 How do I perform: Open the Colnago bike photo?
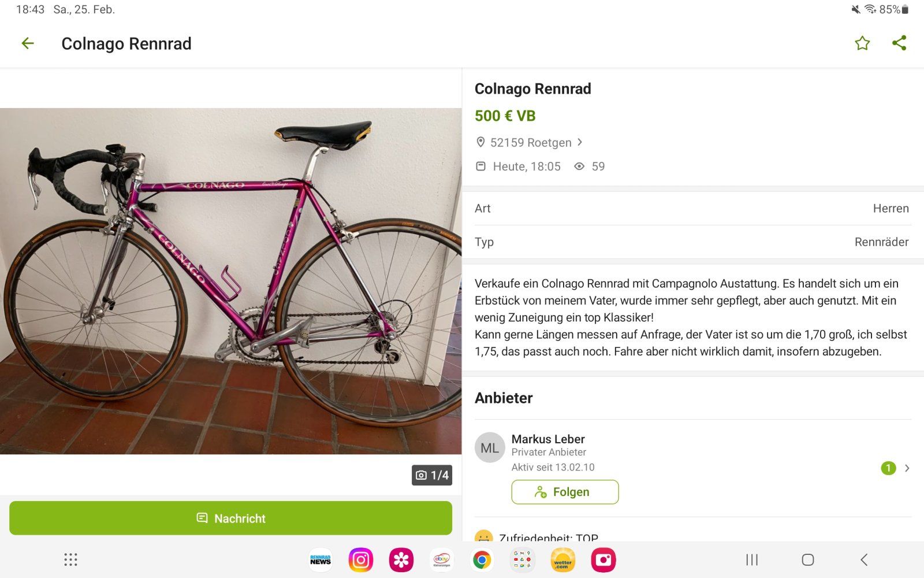point(230,281)
